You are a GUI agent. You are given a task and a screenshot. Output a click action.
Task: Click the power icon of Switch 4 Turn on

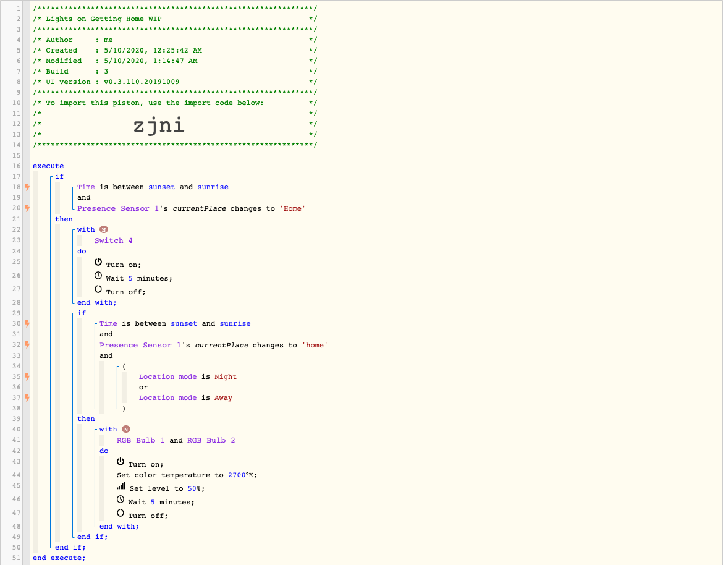(x=98, y=262)
